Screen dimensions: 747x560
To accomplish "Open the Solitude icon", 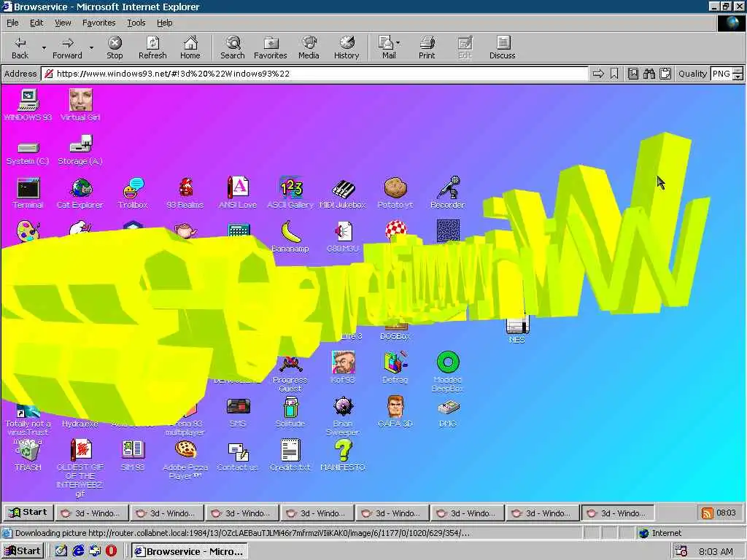I will click(290, 413).
